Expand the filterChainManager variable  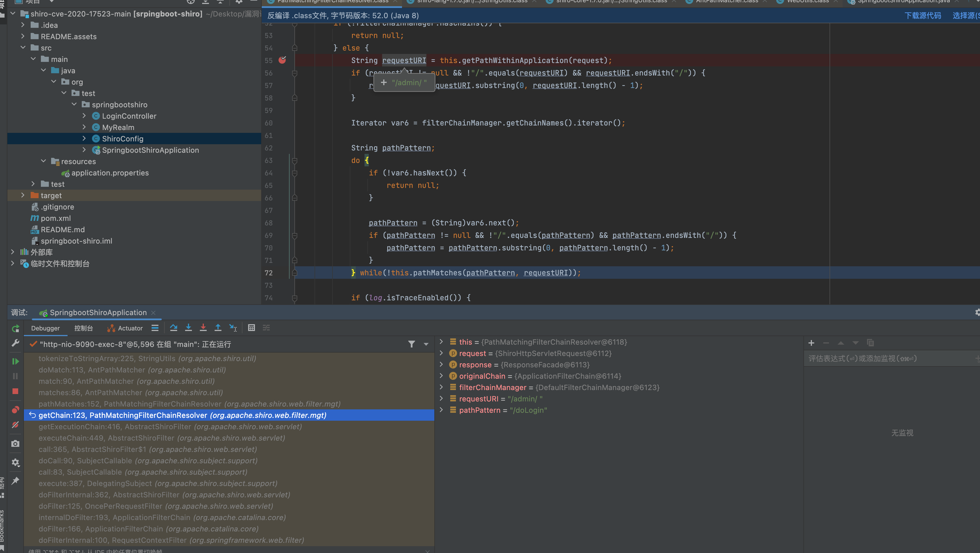(x=441, y=387)
